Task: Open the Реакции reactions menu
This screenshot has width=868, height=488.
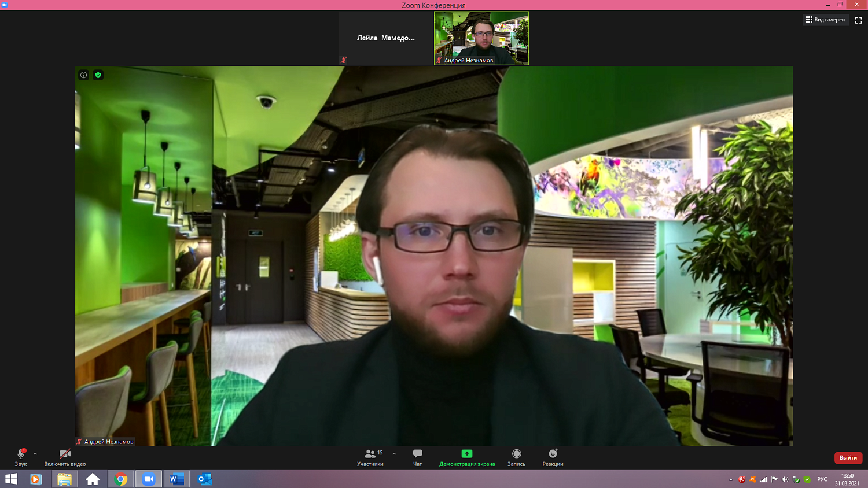Action: pos(553,457)
